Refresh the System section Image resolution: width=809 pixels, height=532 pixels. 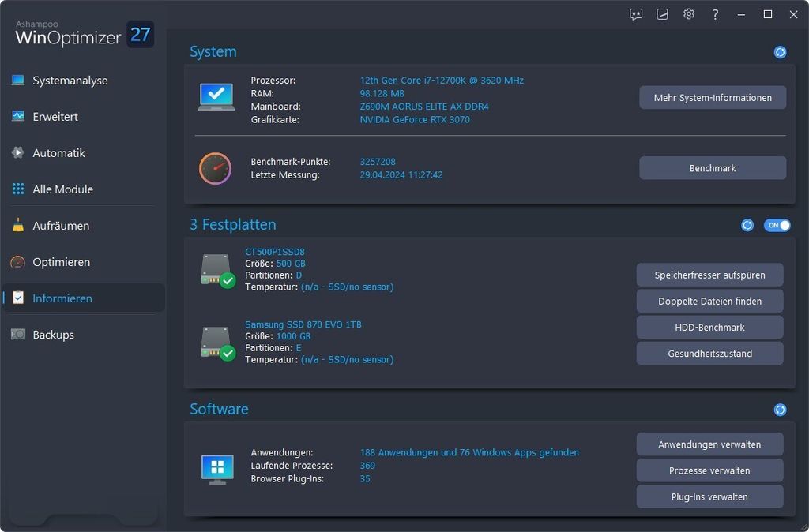point(780,52)
